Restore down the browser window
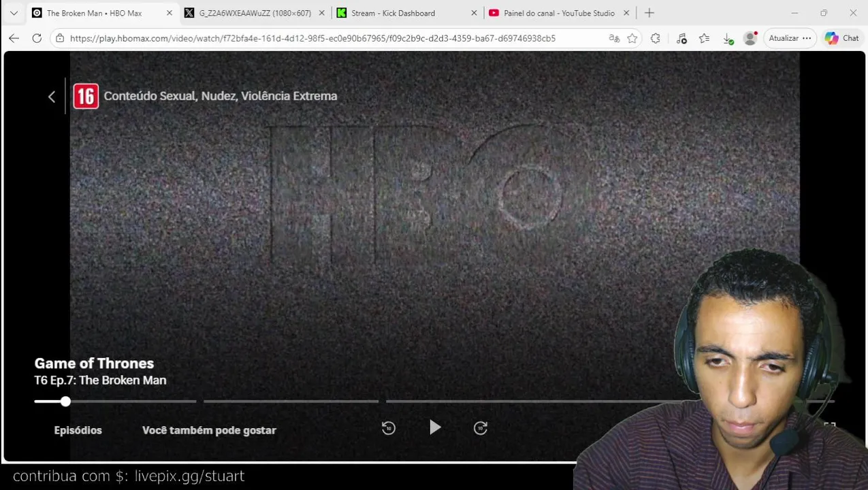 pos(824,13)
